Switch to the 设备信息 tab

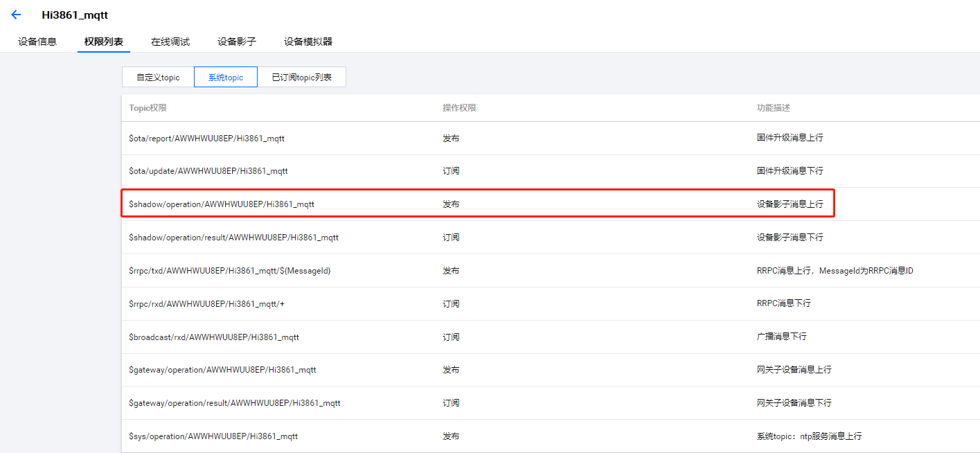pos(37,42)
